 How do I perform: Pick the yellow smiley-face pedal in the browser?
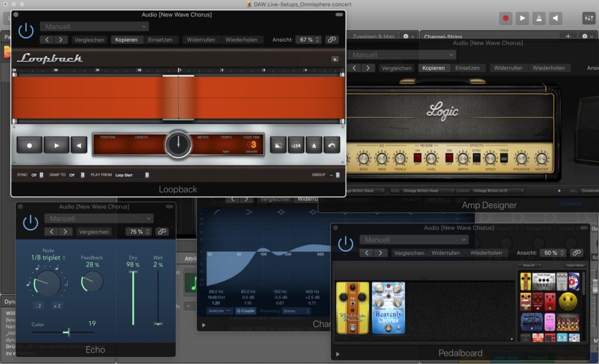(567, 301)
